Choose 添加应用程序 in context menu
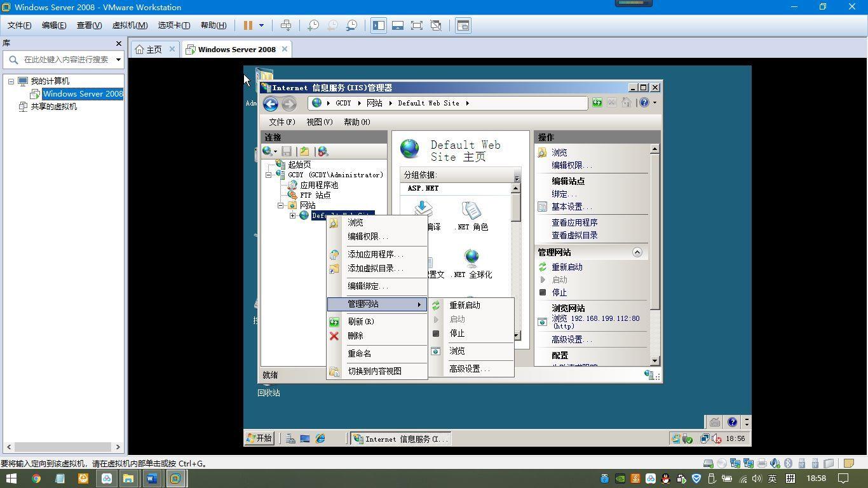The image size is (868, 488). click(377, 254)
